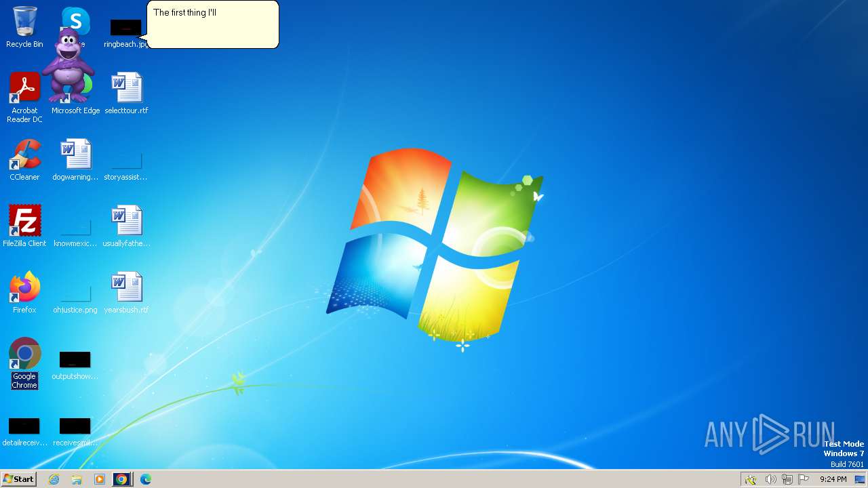Select the Microsoft Edge desktop label

75,110
